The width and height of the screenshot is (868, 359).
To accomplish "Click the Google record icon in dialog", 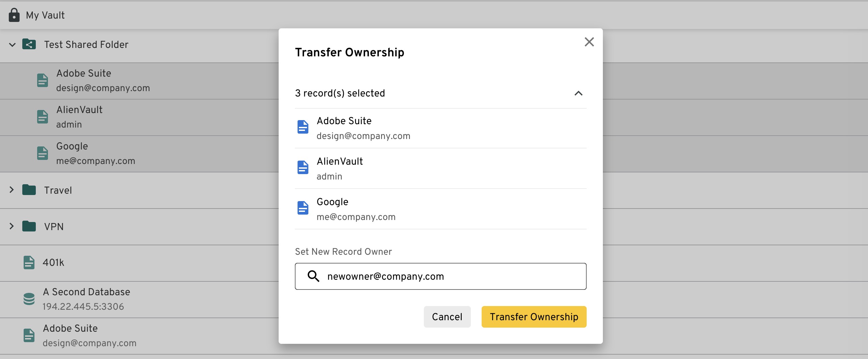I will (x=303, y=208).
